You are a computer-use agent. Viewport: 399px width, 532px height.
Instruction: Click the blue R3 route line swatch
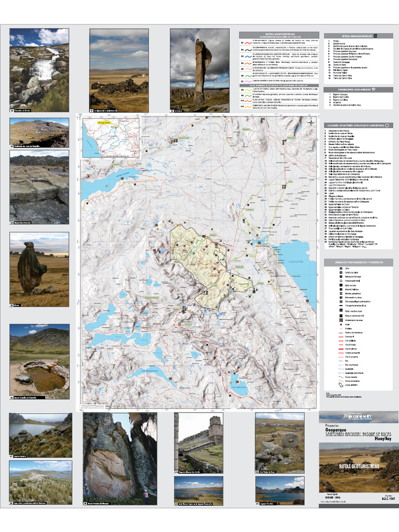(248, 57)
